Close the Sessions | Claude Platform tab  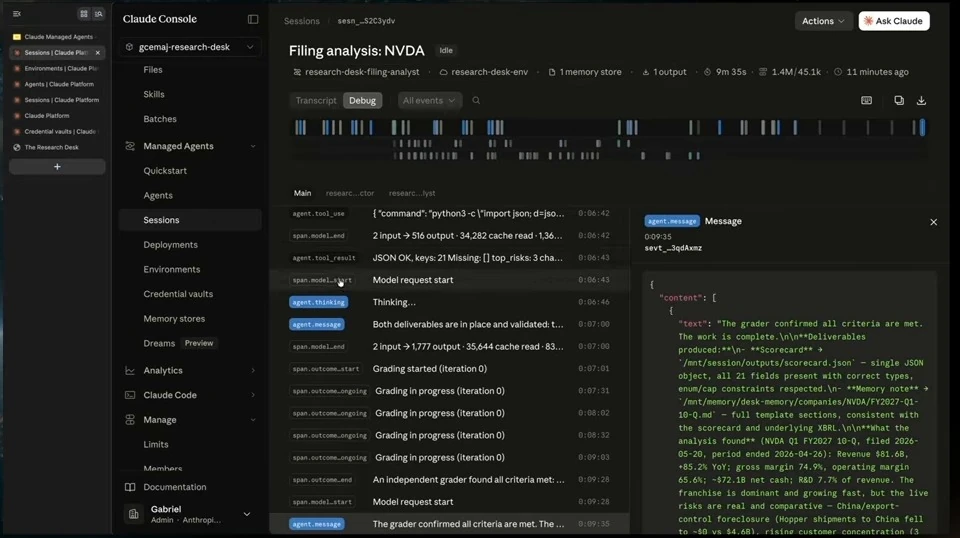tap(98, 53)
